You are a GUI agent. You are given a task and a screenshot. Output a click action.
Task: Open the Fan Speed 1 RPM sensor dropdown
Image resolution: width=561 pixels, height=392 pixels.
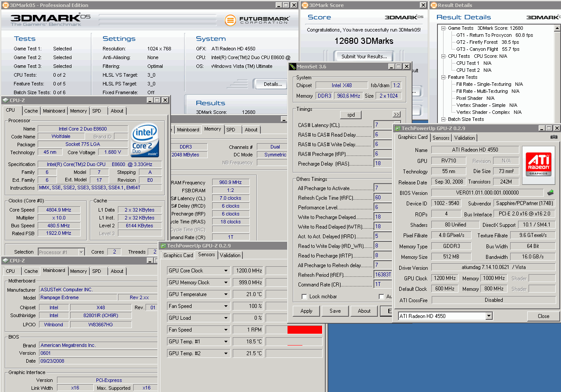click(226, 330)
